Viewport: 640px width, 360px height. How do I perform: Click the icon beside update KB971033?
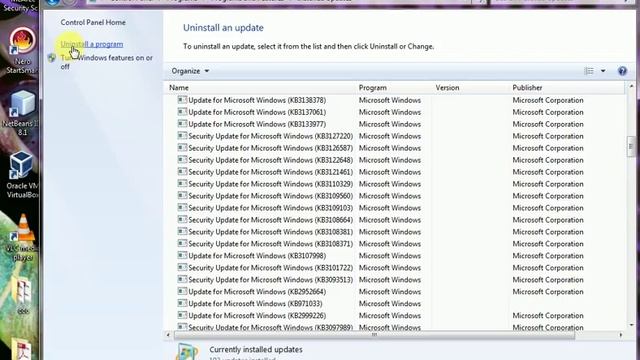182,303
